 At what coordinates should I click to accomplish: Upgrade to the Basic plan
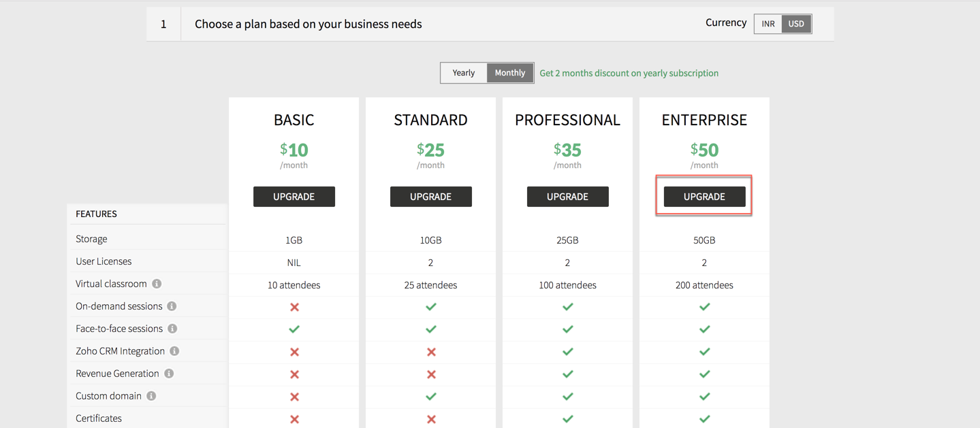[294, 197]
